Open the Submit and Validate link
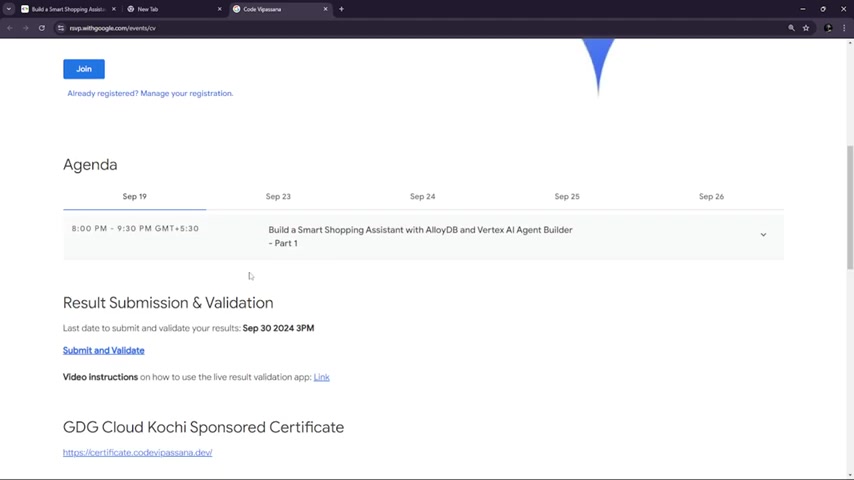Image resolution: width=854 pixels, height=480 pixels. pos(103,350)
